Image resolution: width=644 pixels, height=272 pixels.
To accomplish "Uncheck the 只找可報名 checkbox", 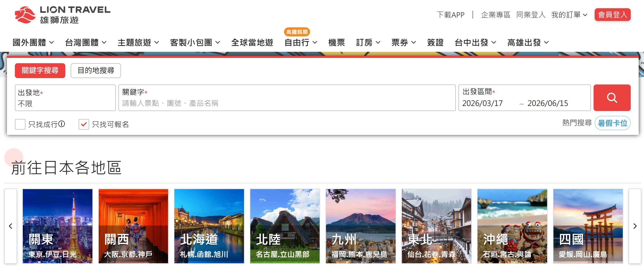I will pos(84,124).
